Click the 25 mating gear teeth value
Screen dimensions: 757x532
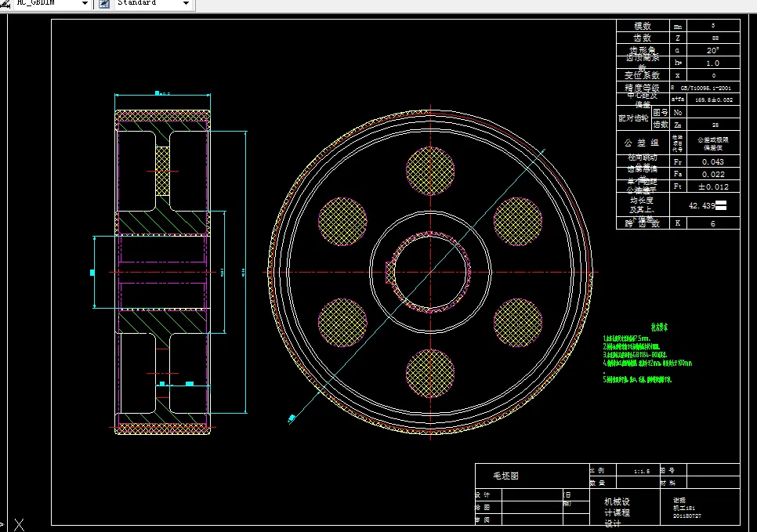coord(715,125)
